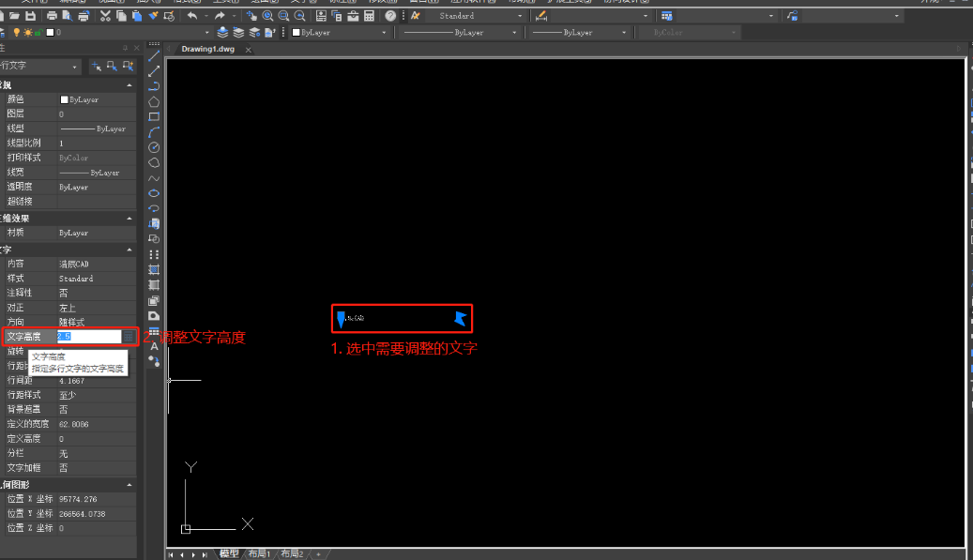Switch to the 模型 tab
The height and width of the screenshot is (560, 973).
[229, 553]
